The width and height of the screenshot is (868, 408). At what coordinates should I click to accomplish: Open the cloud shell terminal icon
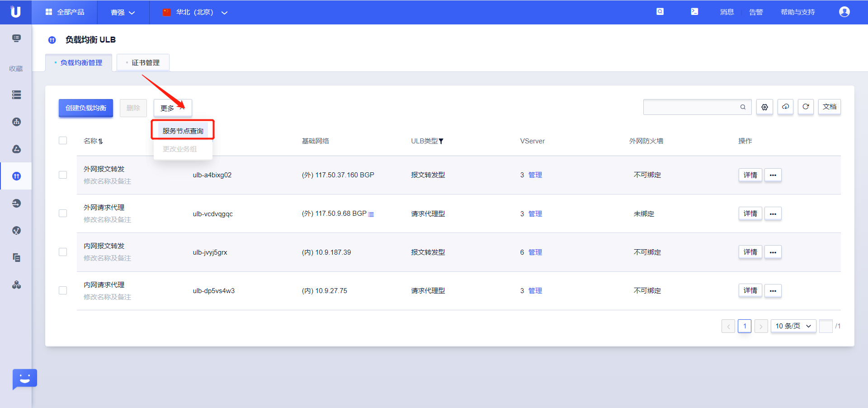[694, 12]
